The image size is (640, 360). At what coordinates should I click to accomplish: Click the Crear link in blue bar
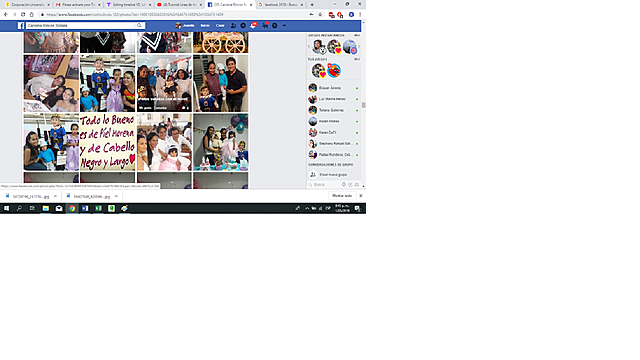(220, 25)
